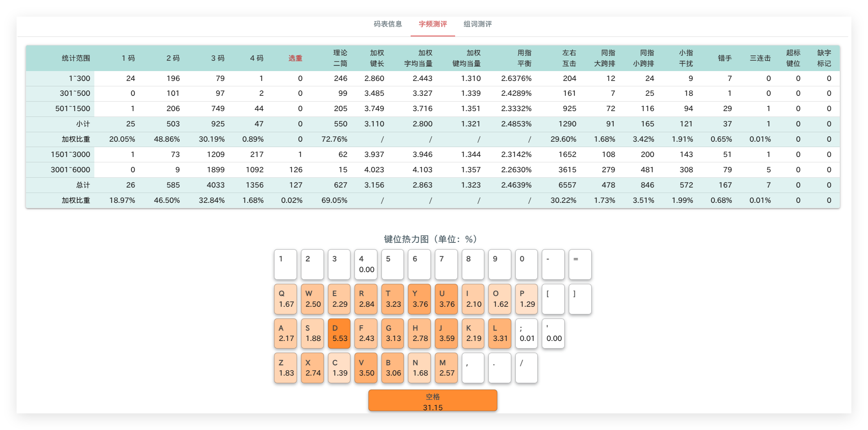Click the 理论二简 column header
The height and width of the screenshot is (430, 868).
coord(340,58)
